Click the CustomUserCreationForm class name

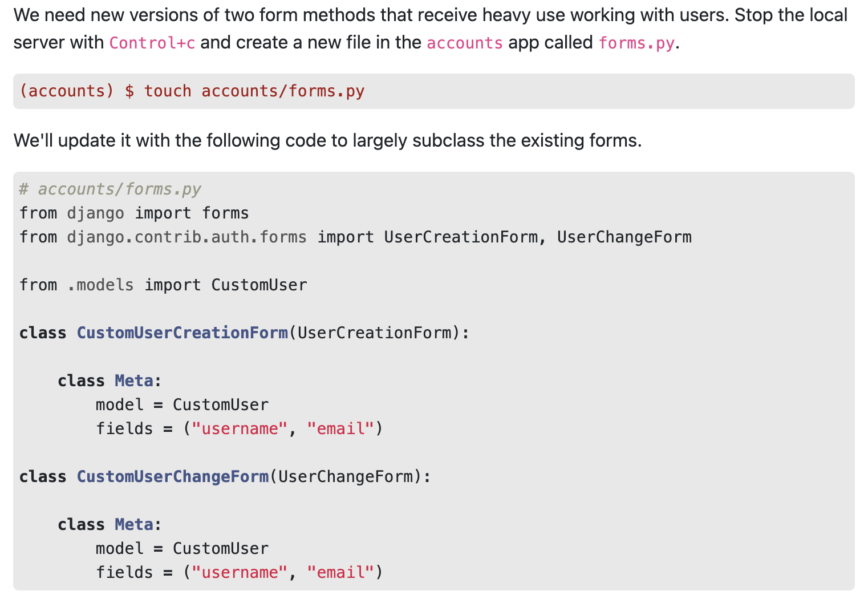point(182,333)
